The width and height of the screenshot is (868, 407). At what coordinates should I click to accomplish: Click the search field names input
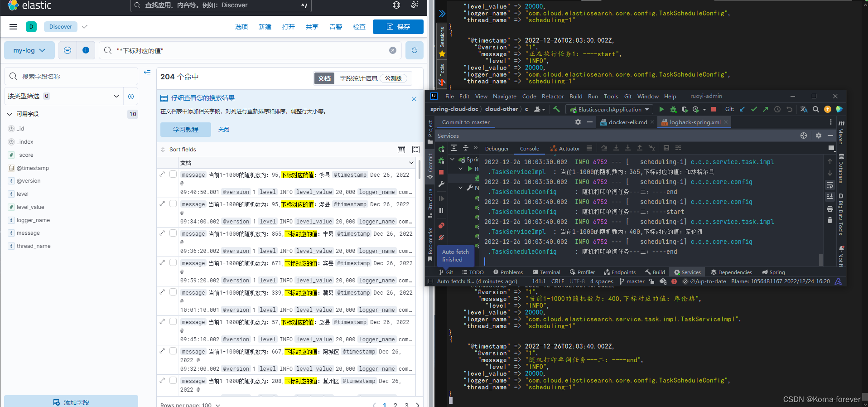[x=71, y=76]
